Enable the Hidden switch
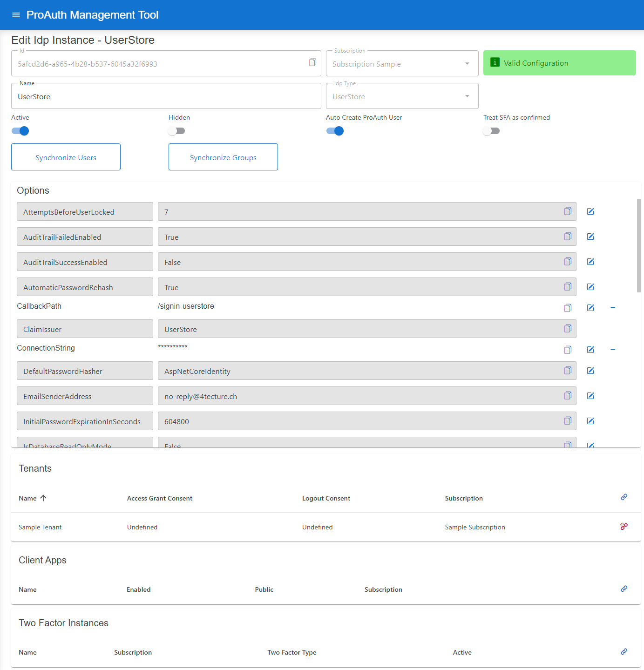Viewport: 644px width, 670px height. coord(176,131)
